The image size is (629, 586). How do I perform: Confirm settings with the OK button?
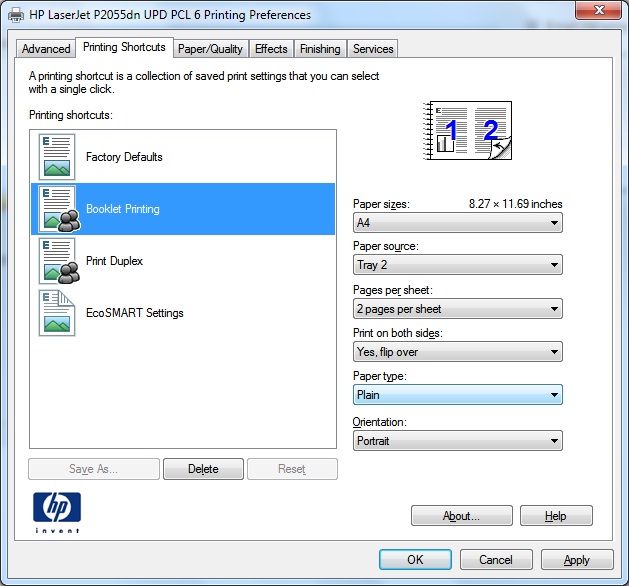[415, 560]
